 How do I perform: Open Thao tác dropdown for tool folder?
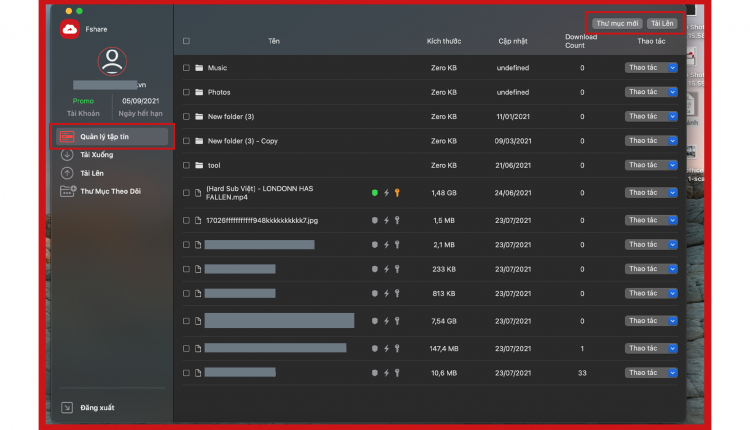651,165
